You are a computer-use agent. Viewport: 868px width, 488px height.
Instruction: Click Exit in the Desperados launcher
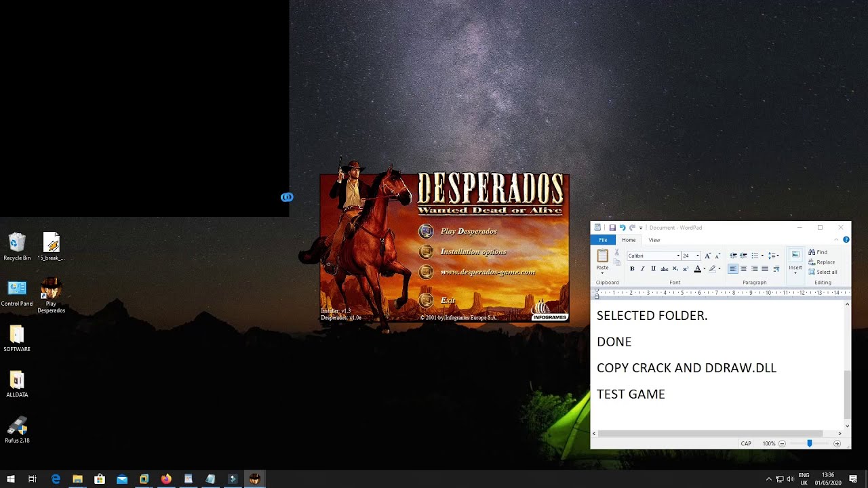point(448,300)
